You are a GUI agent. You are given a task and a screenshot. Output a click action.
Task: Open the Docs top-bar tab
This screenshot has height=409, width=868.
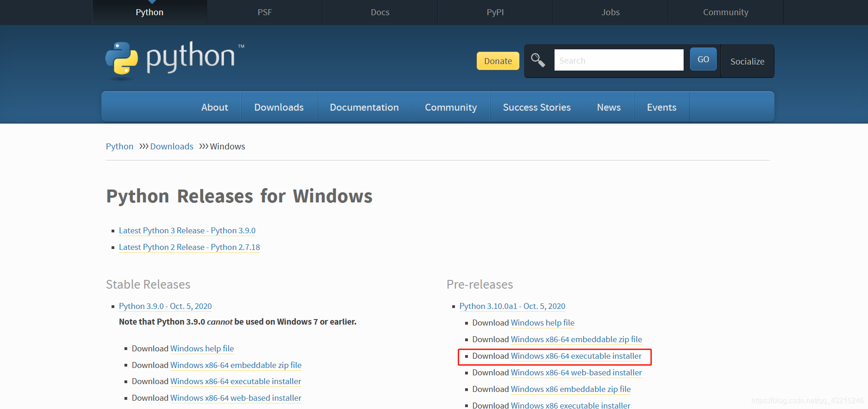380,12
